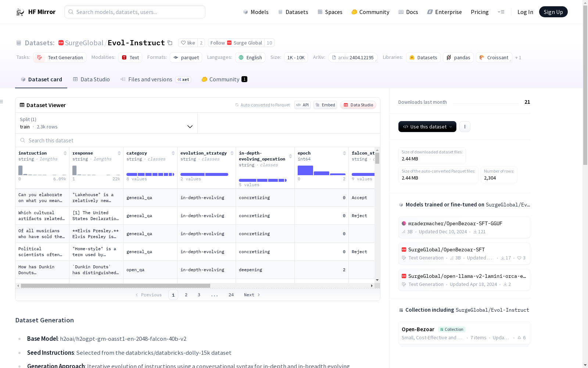Open the Community tab
This screenshot has width=588, height=368.
point(224,79)
